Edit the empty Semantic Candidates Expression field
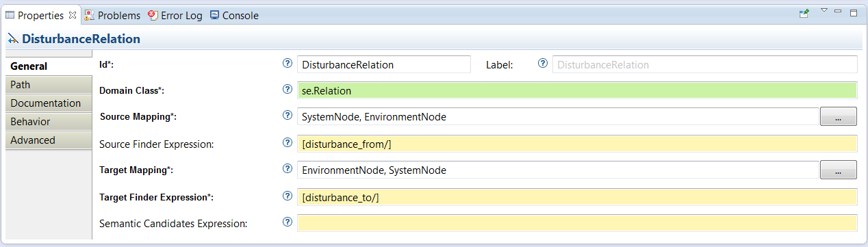This screenshot has width=868, height=247. coord(577,223)
